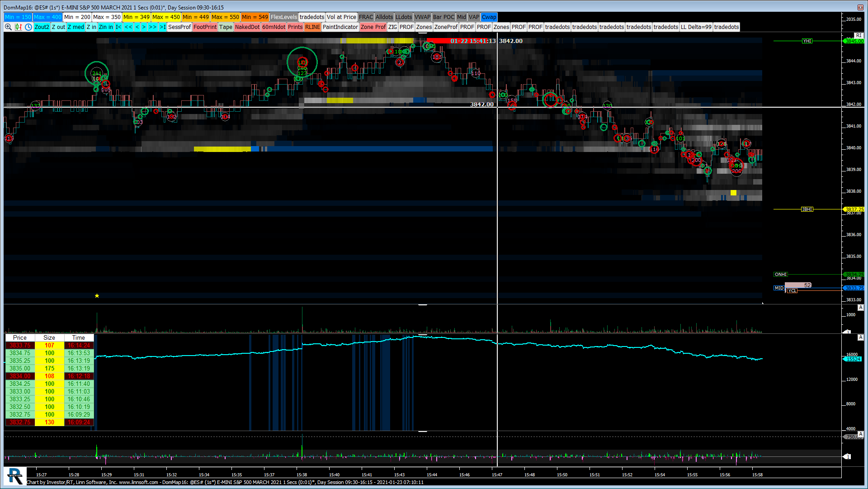Click the candlestick chart type icon
Screen dimensions: 868x489
coord(19,27)
